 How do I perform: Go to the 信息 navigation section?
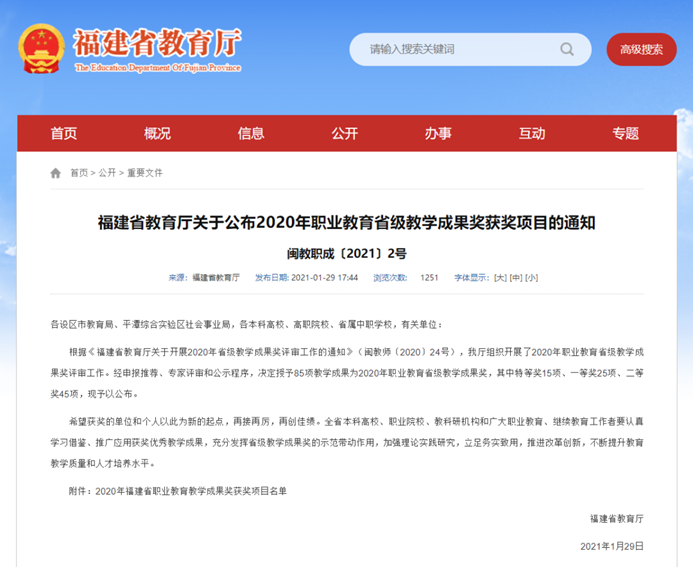point(251,133)
